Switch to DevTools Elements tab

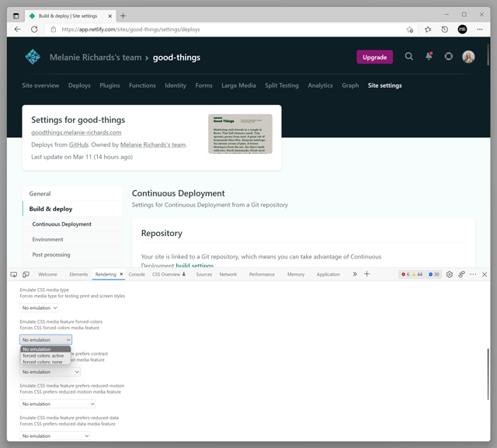click(78, 274)
